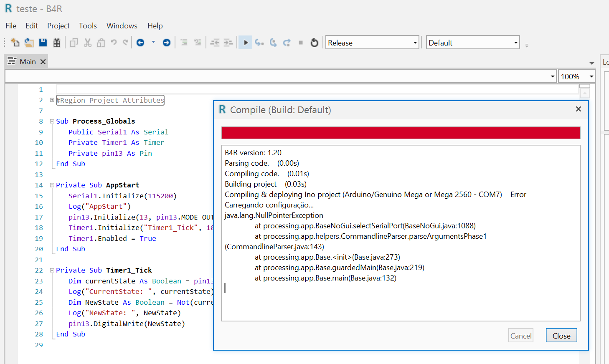Click the restart circular arrow icon
609x364 pixels.
(315, 43)
